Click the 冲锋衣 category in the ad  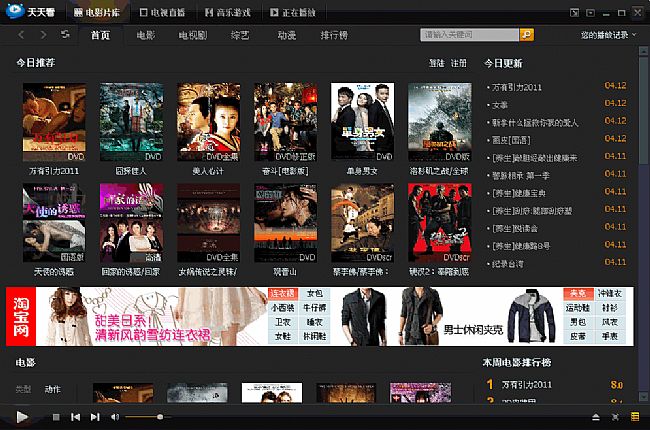pos(610,294)
